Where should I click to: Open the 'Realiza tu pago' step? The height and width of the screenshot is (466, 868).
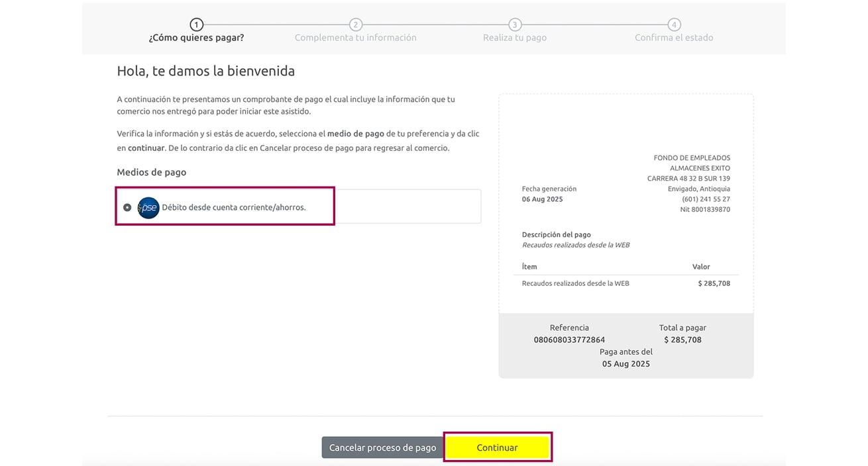[515, 38]
